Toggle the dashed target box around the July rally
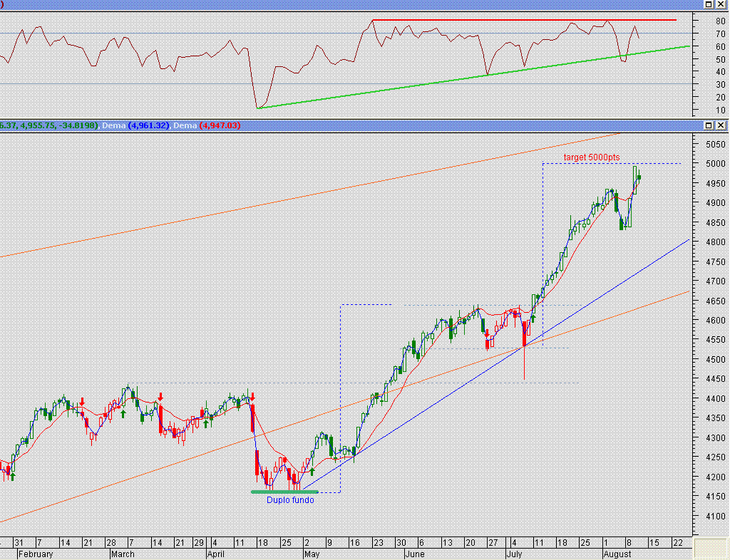This screenshot has width=730, height=560. 613,163
